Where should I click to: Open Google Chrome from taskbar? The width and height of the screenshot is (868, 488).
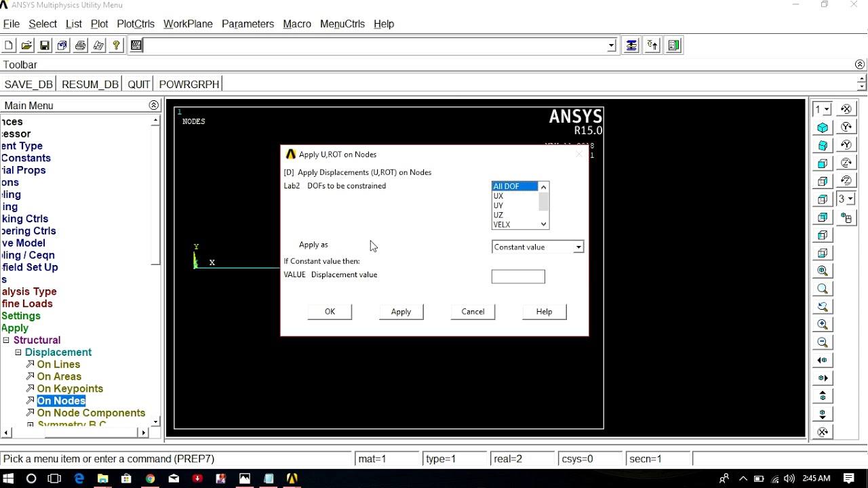click(150, 479)
